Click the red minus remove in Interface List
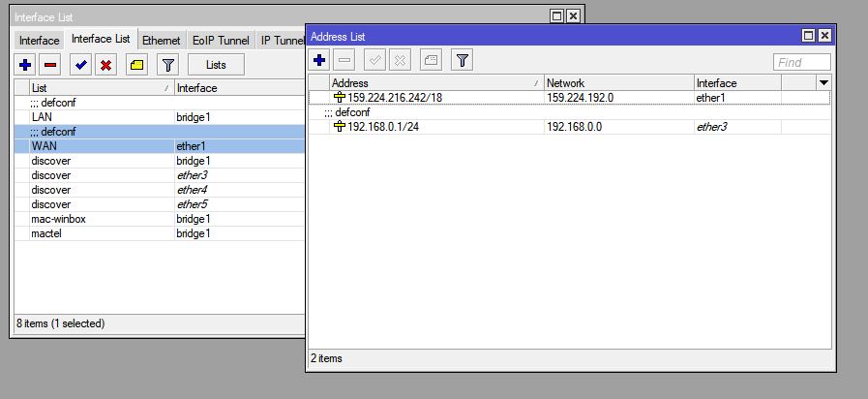Viewport: 868px width, 399px height. (49, 65)
